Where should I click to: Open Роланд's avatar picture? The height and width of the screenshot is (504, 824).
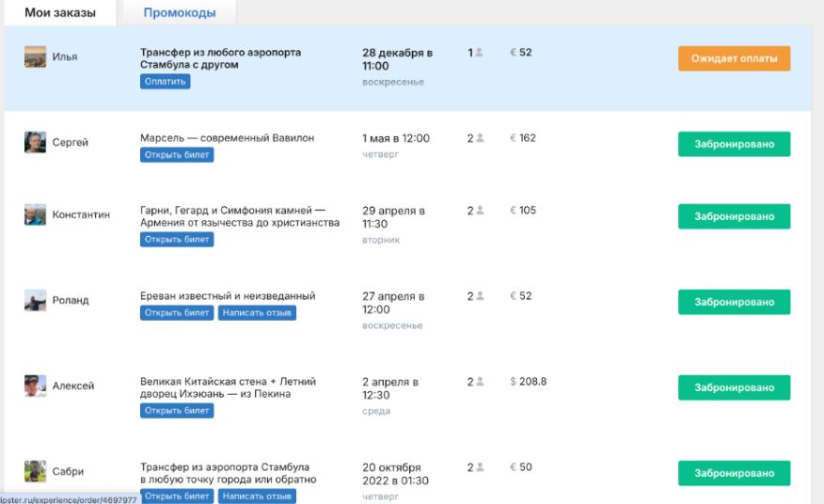pyautogui.click(x=35, y=301)
